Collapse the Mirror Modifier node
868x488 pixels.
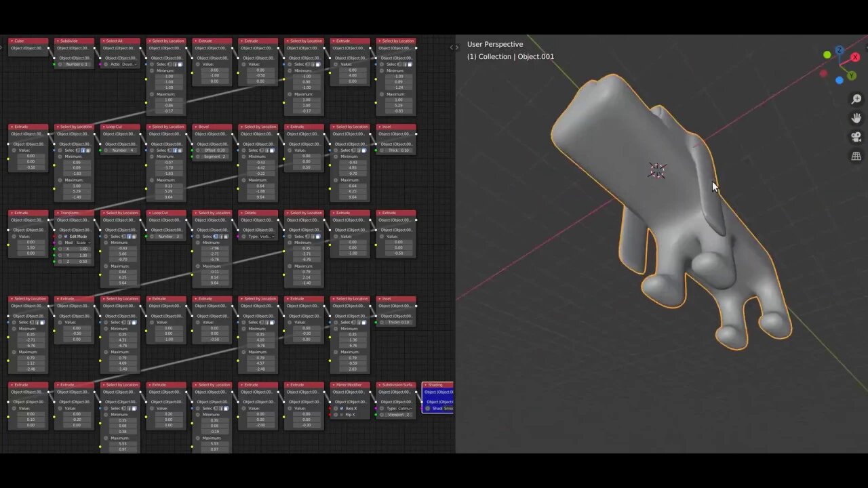335,385
